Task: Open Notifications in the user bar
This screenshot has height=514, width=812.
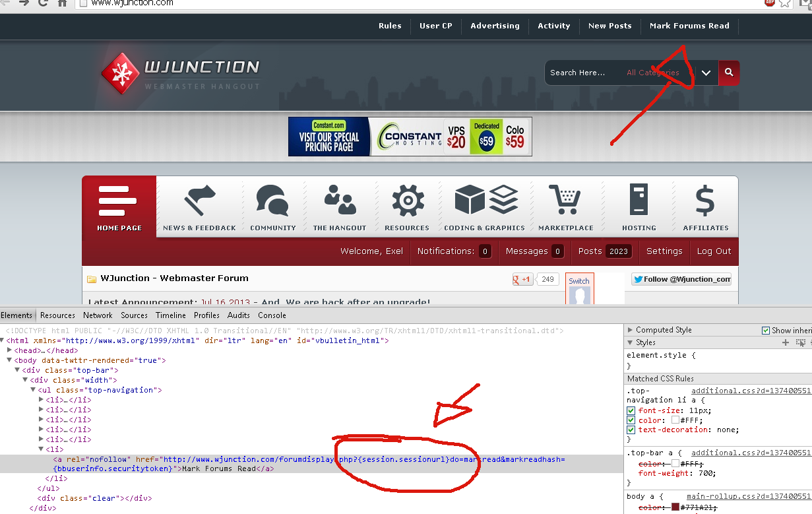Action: [454, 251]
